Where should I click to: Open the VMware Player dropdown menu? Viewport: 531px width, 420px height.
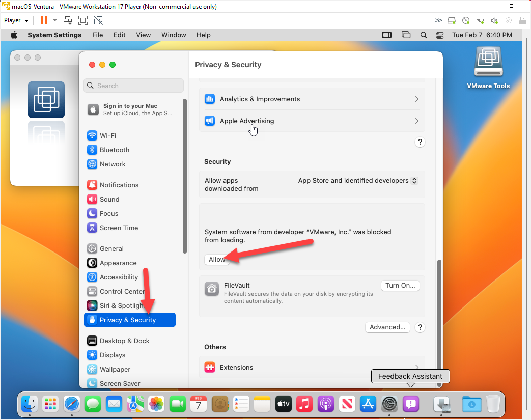16,20
